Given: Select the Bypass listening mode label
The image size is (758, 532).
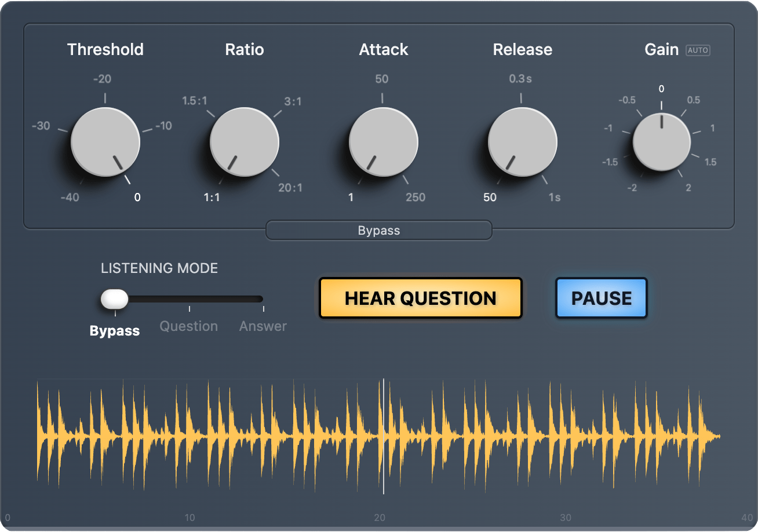Looking at the screenshot, I should click(115, 331).
